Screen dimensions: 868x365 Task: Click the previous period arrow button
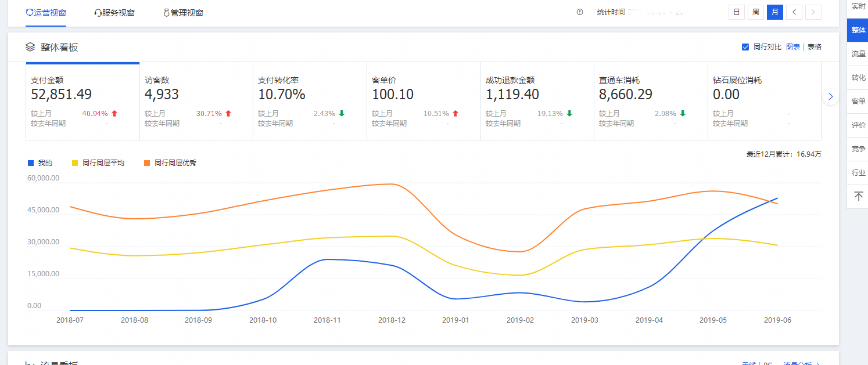(x=794, y=12)
